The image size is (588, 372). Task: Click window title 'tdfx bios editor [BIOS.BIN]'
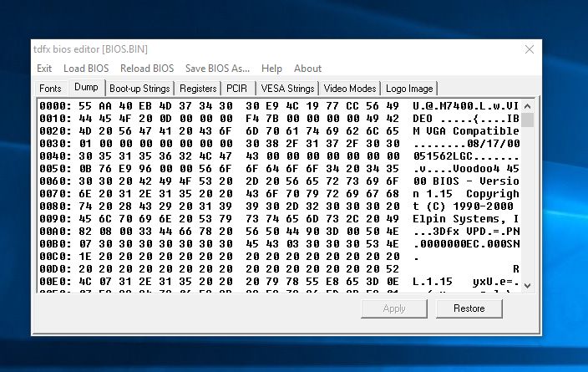(90, 49)
